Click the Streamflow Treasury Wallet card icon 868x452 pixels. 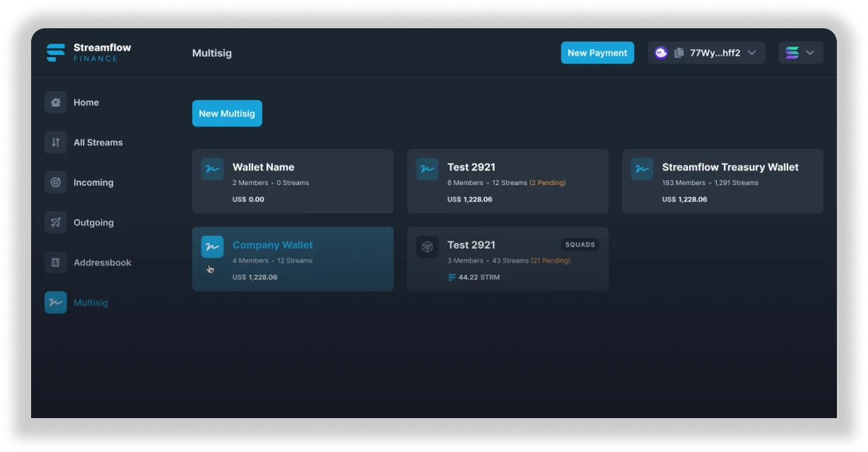[642, 169]
